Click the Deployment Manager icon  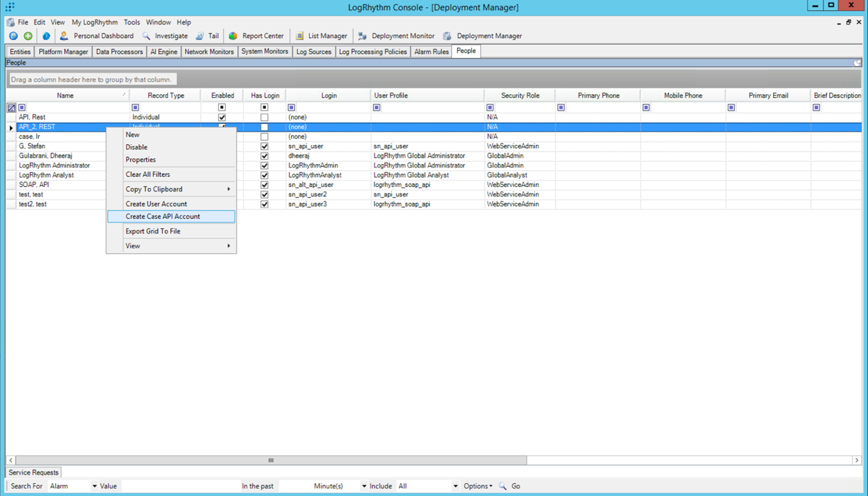(447, 36)
